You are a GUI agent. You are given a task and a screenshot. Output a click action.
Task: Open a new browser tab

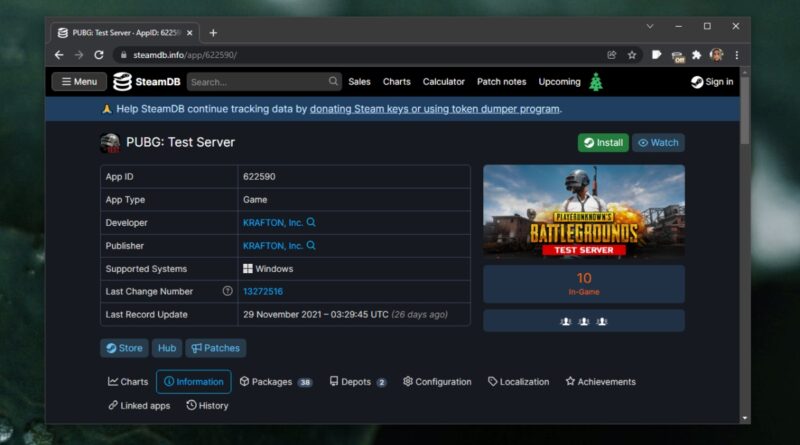pos(213,33)
